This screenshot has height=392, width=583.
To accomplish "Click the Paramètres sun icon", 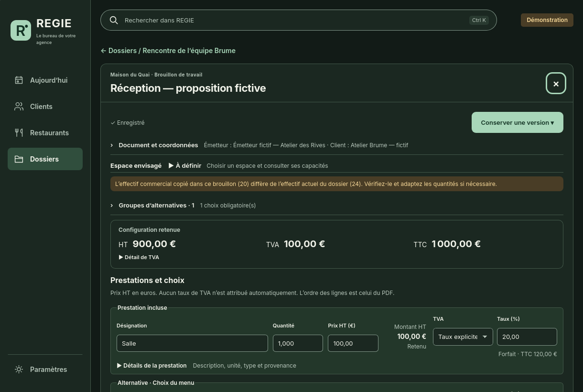I will pyautogui.click(x=19, y=370).
